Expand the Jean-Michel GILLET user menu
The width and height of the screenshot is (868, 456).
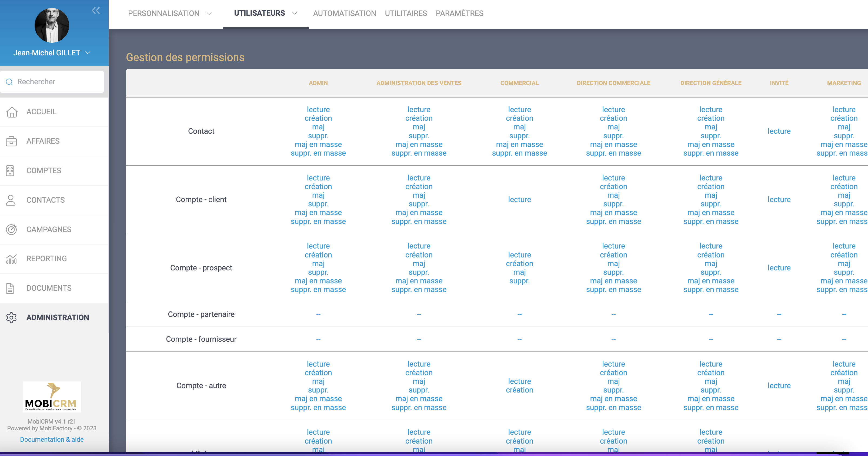click(x=88, y=53)
